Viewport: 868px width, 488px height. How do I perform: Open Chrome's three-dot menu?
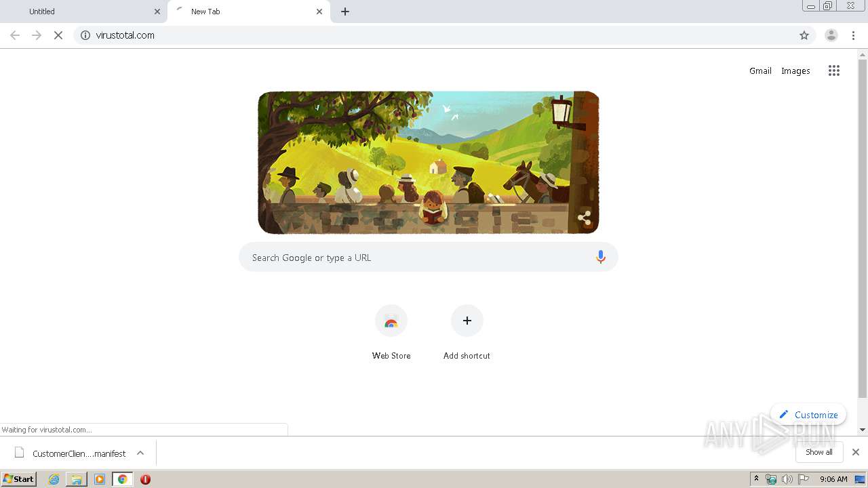(x=854, y=35)
